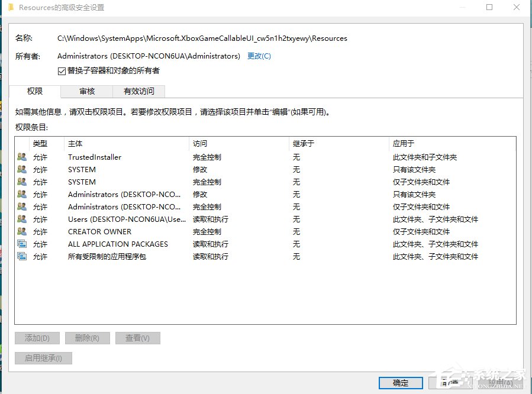
Task: Click the 启用继承 button
Action: pyautogui.click(x=43, y=357)
